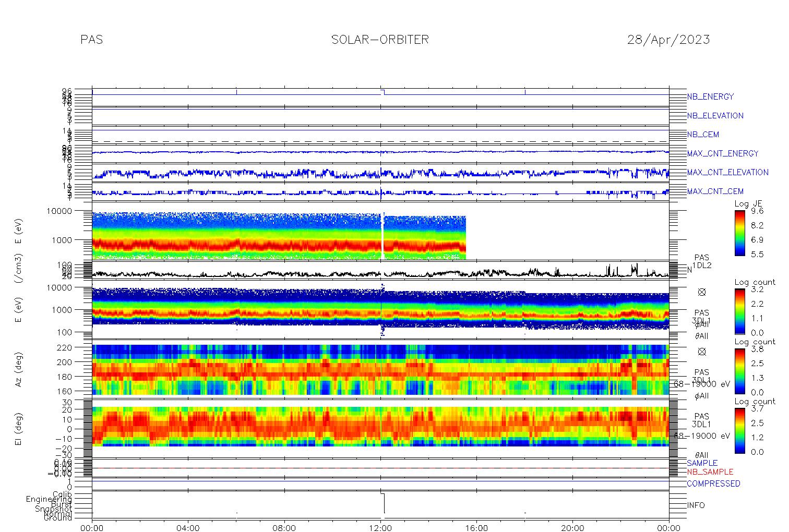Click the 04:00 time axis label
This screenshot has width=789, height=532.
pyautogui.click(x=188, y=528)
